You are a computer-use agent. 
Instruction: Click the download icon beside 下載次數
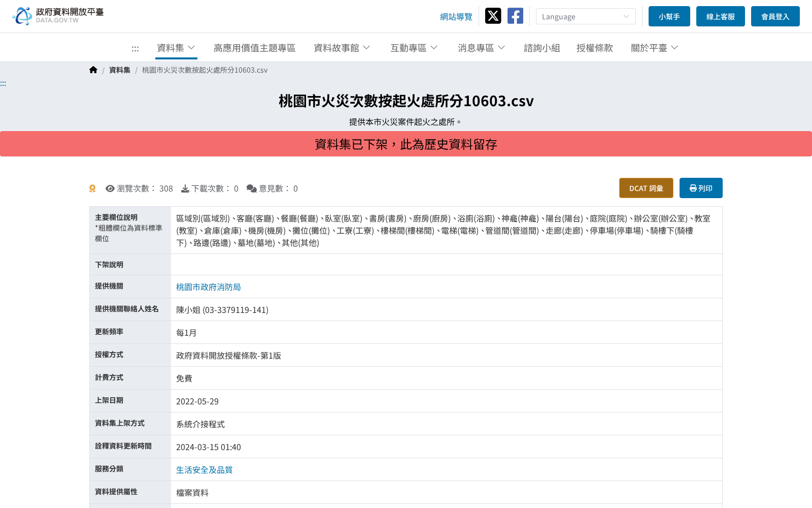[x=185, y=188]
